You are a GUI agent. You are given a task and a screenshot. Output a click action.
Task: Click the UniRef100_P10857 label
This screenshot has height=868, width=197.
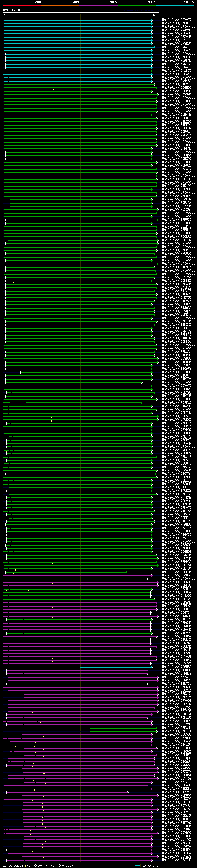177,575
